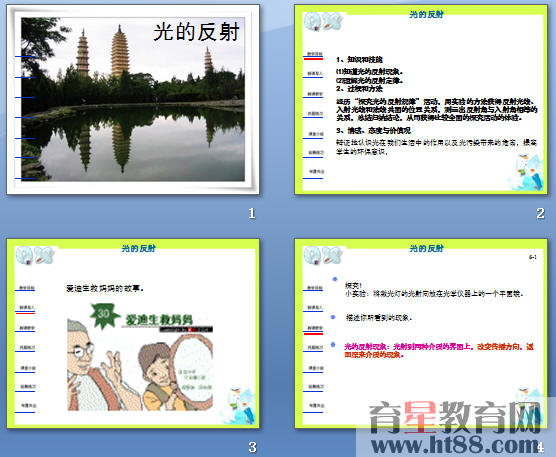Click the Edison cartoon image on slide 3
The width and height of the screenshot is (556, 457).
tap(140, 357)
